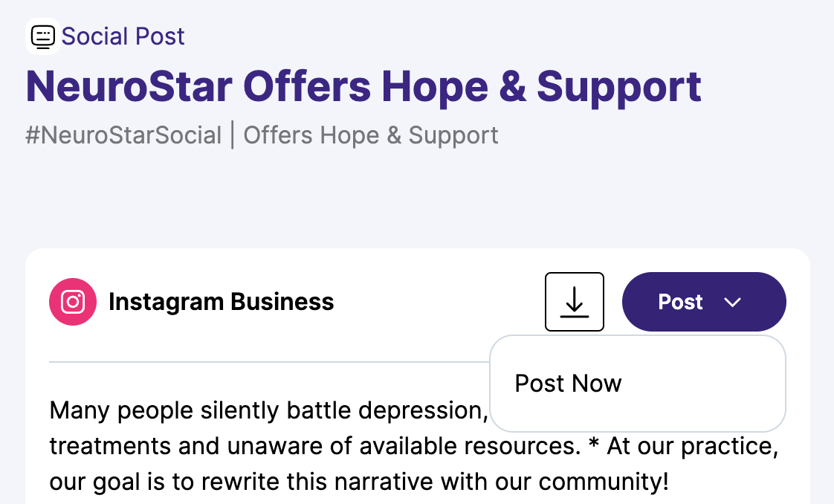The image size is (834, 504).
Task: Open the Social Post breadcrumb label
Action: 123,36
